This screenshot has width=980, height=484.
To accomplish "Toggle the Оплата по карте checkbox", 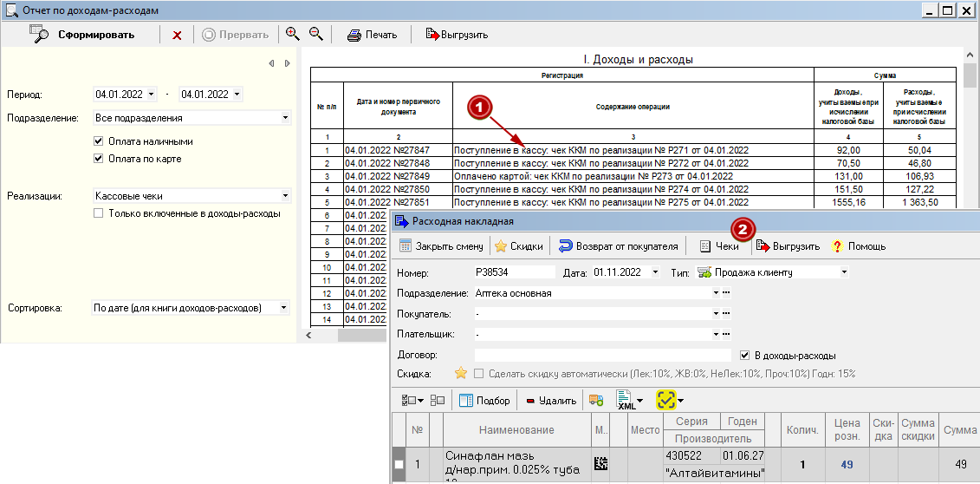I will [98, 159].
